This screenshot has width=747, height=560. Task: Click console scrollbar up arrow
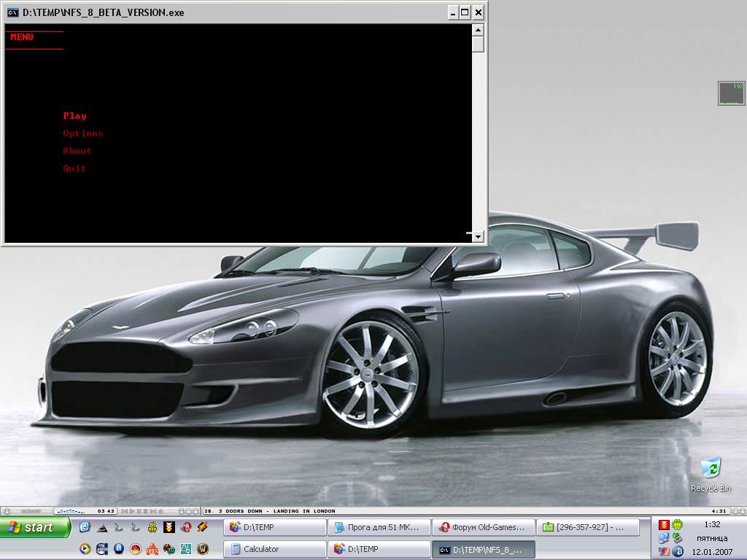(x=478, y=31)
